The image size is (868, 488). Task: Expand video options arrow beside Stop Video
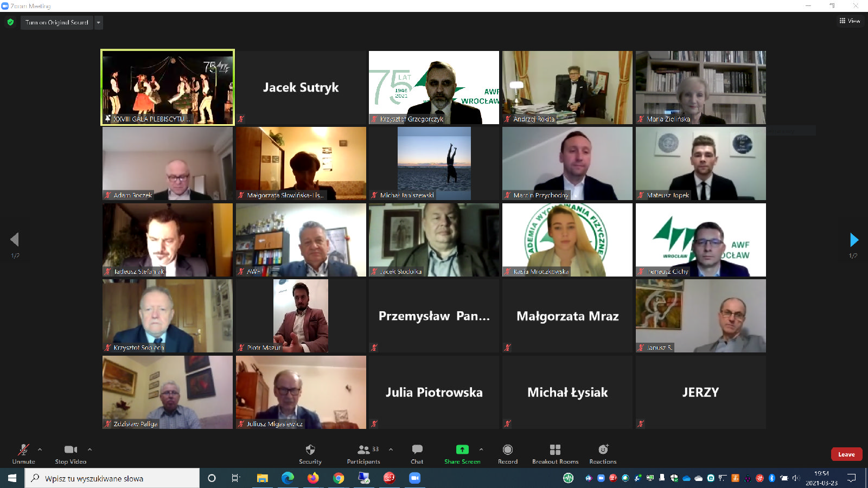(x=90, y=449)
